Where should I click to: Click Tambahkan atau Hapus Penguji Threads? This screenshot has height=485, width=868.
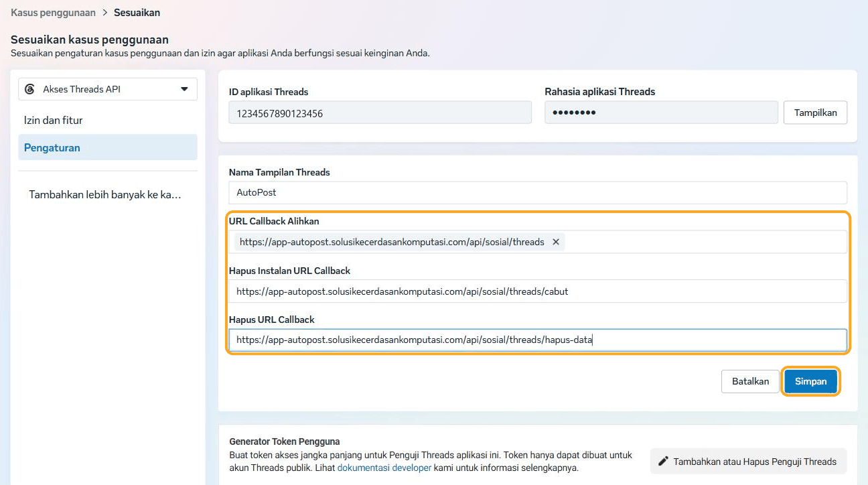[x=748, y=462]
